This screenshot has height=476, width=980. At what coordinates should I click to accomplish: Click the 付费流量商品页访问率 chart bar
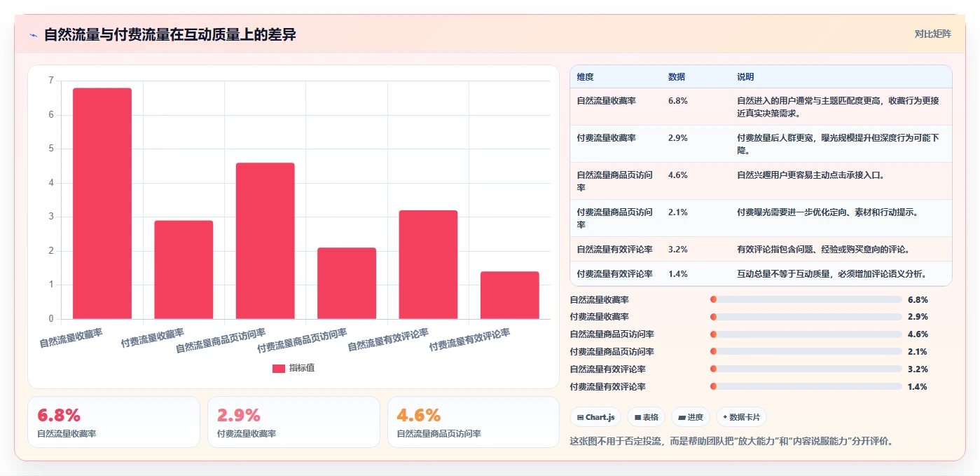pyautogui.click(x=347, y=283)
